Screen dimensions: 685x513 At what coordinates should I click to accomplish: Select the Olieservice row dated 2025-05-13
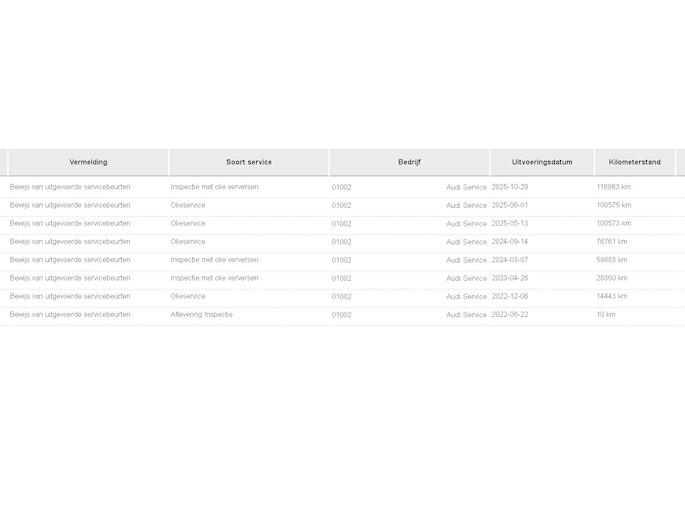pos(342,224)
